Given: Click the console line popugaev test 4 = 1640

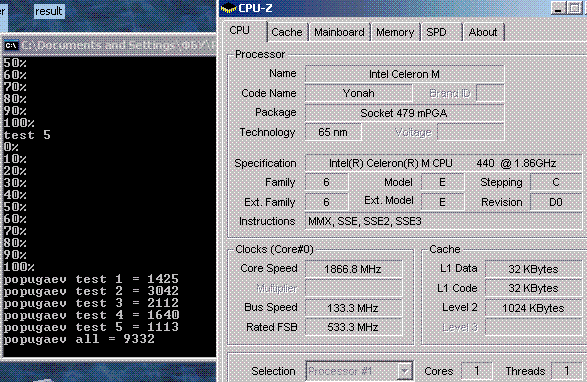Looking at the screenshot, I should [91, 315].
